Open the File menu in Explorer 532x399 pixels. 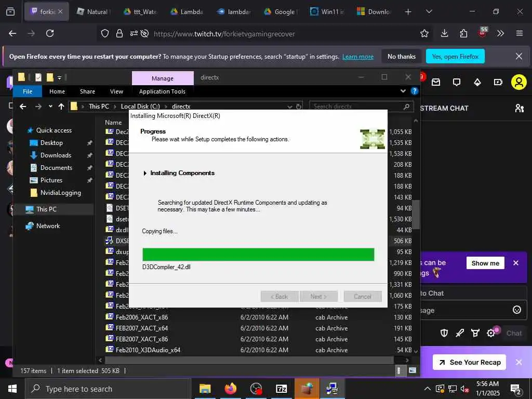tap(28, 91)
